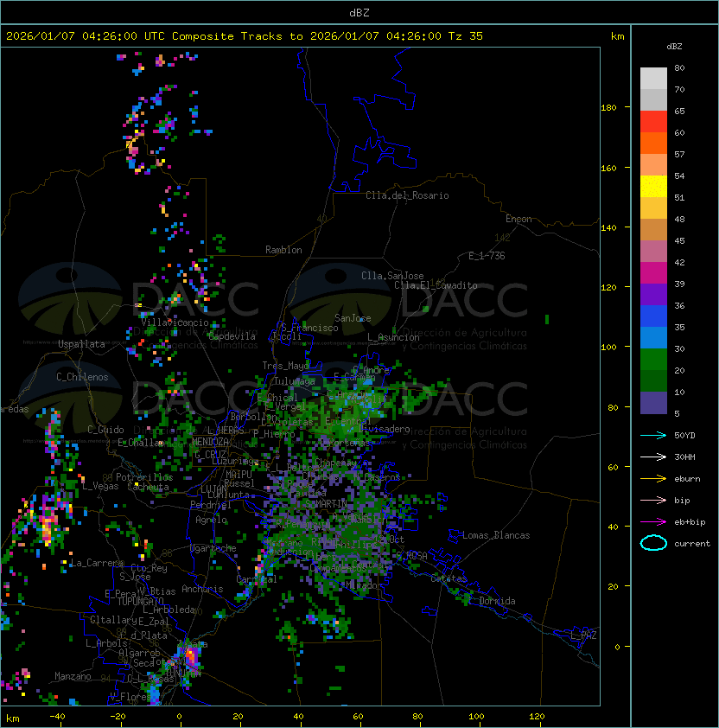Click the 'Catitas' place label
Image resolution: width=719 pixels, height=728 pixels.
449,578
